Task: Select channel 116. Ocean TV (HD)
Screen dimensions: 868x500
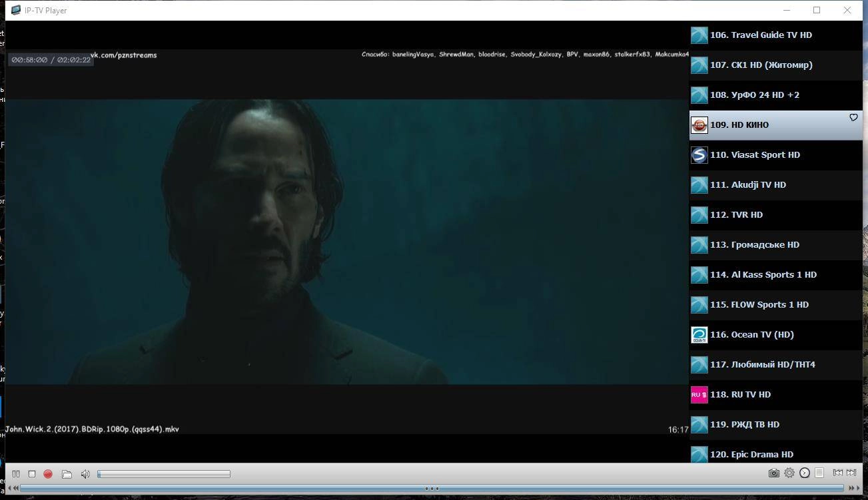Action: click(775, 335)
